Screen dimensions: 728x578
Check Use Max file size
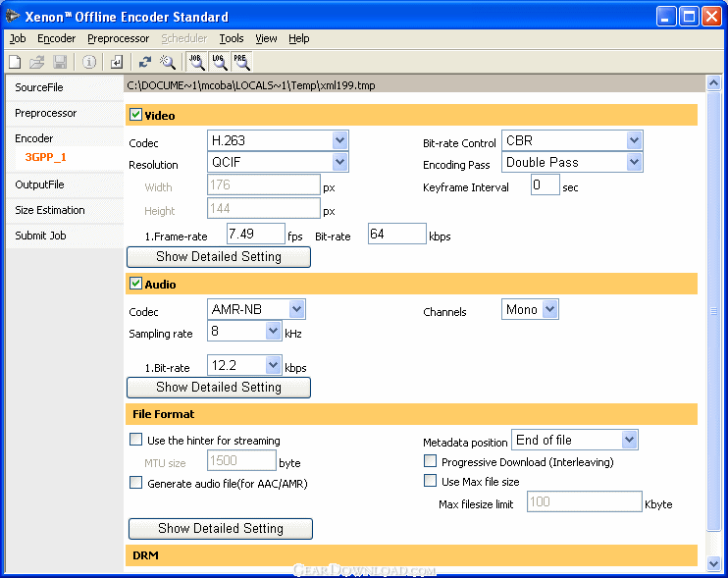(x=431, y=481)
